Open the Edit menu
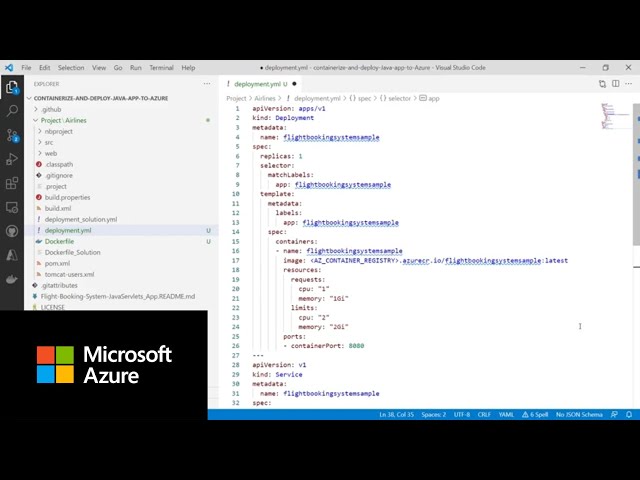This screenshot has width=640, height=480. (x=44, y=68)
